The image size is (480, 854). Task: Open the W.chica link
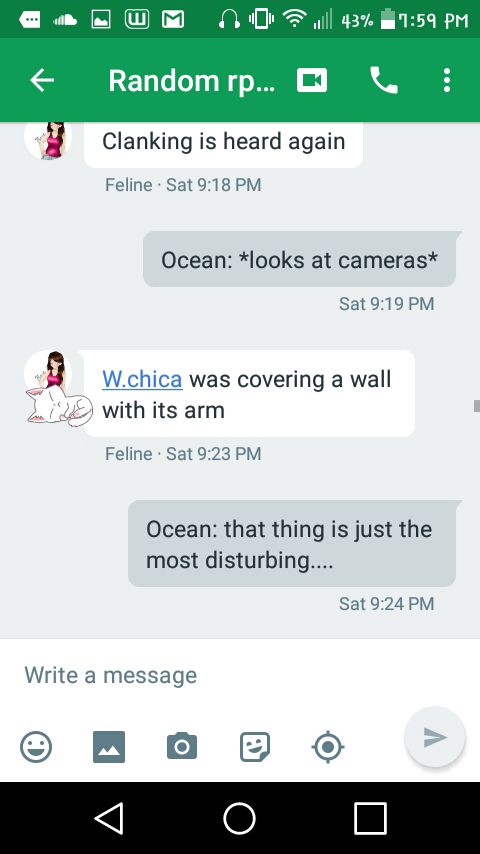pos(142,379)
